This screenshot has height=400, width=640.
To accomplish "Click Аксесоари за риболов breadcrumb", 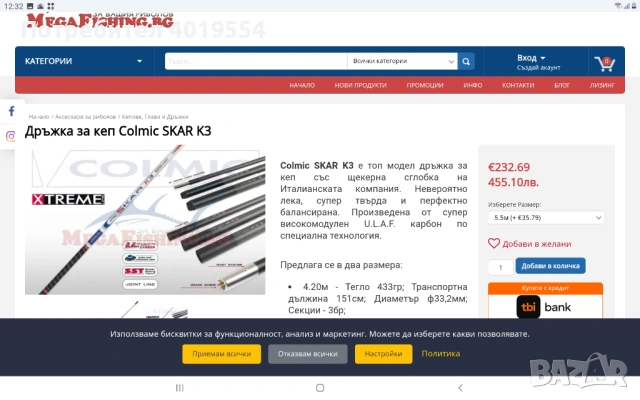I will click(x=85, y=117).
